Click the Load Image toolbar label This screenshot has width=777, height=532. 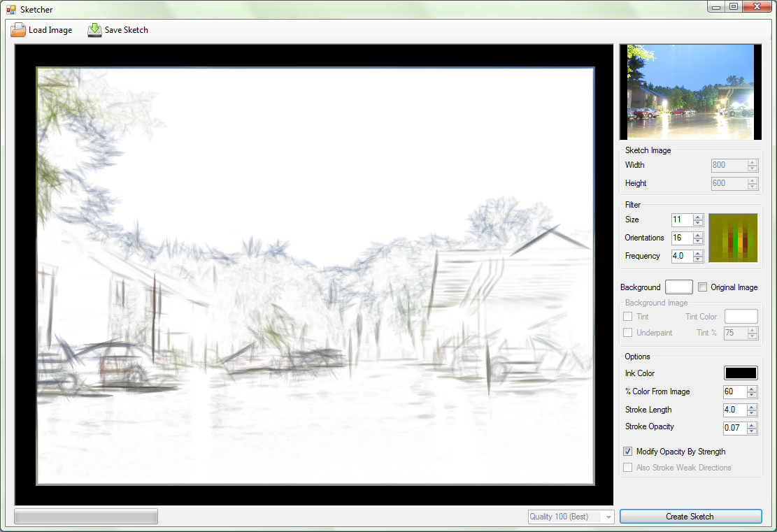click(50, 30)
